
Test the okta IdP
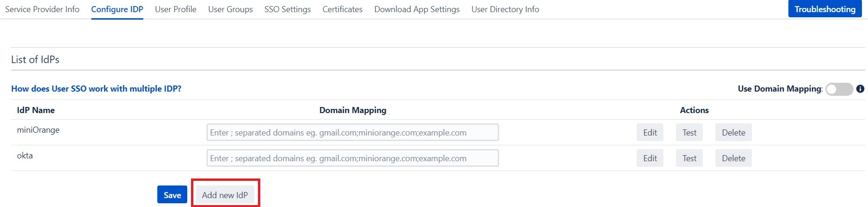coord(689,158)
